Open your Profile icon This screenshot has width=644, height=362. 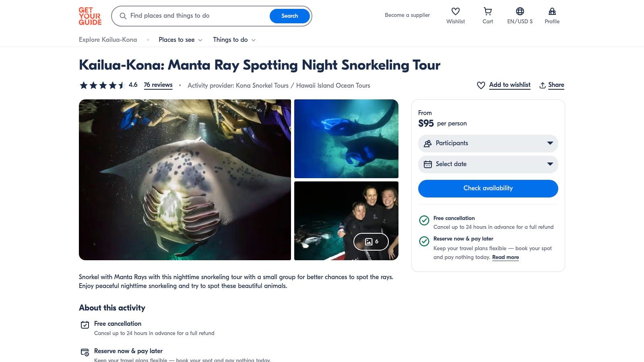(552, 12)
